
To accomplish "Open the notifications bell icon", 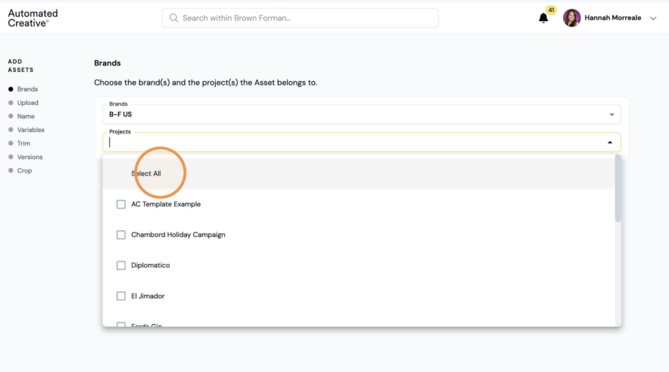I will [543, 18].
